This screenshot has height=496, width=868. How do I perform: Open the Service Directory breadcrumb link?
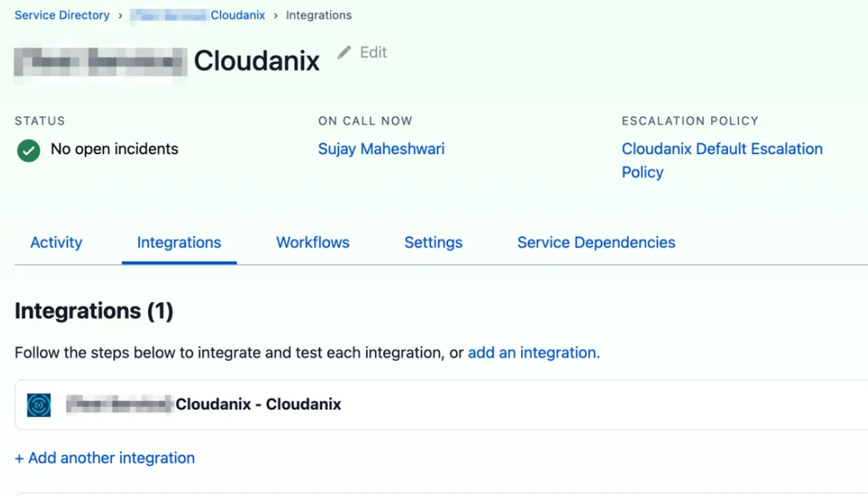click(x=62, y=15)
